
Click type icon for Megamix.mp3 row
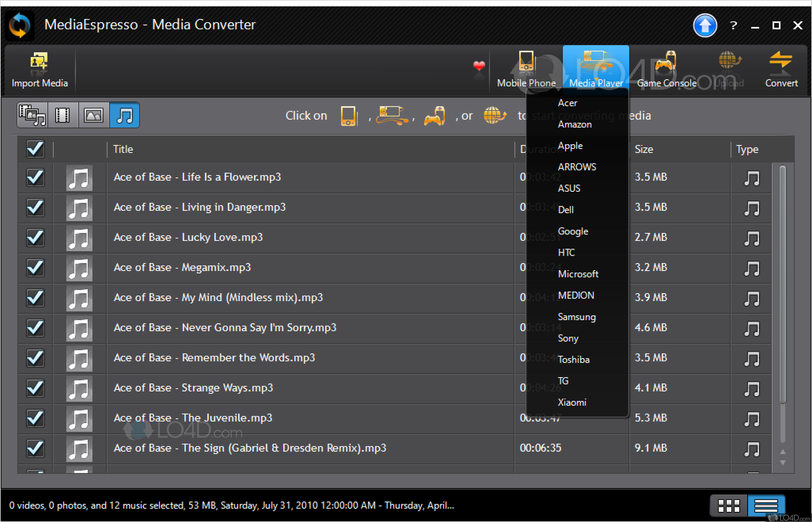[x=752, y=268]
